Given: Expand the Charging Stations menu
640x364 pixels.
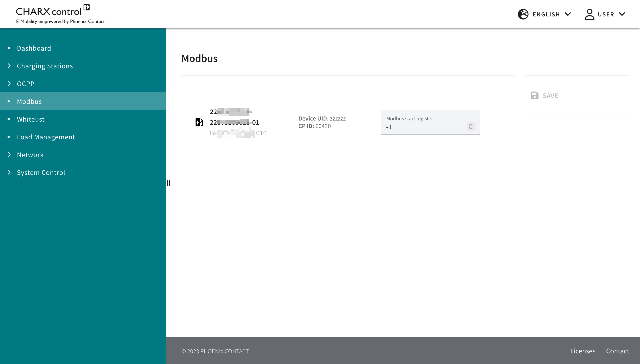Looking at the screenshot, I should click(45, 66).
